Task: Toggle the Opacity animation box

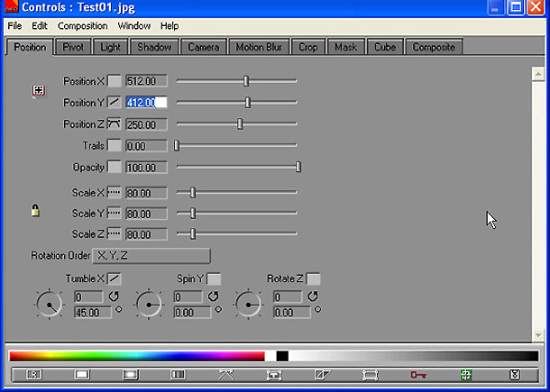Action: tap(115, 167)
